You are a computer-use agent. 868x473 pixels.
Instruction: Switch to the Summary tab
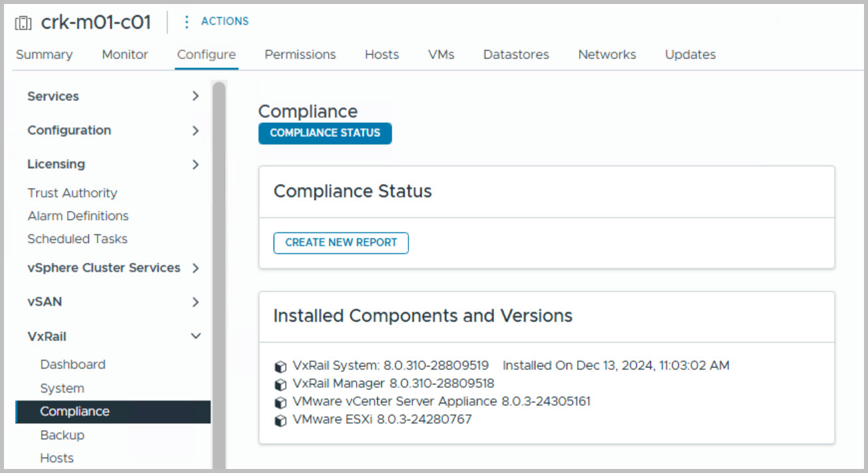pyautogui.click(x=44, y=54)
